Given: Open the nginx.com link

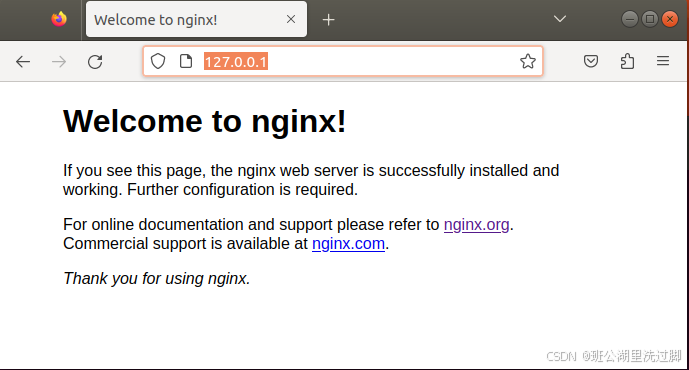Looking at the screenshot, I should tap(348, 243).
